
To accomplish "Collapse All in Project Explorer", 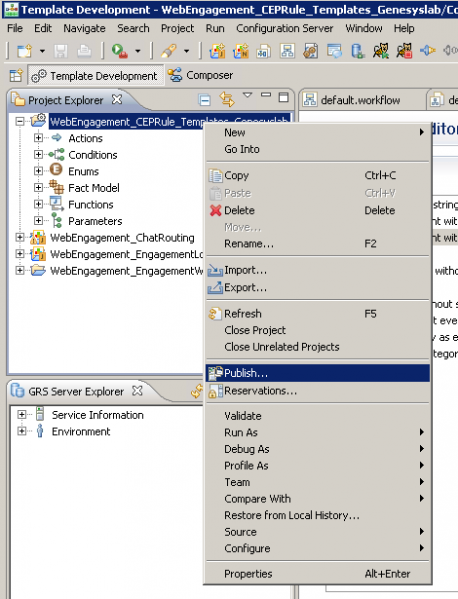I will (x=205, y=100).
